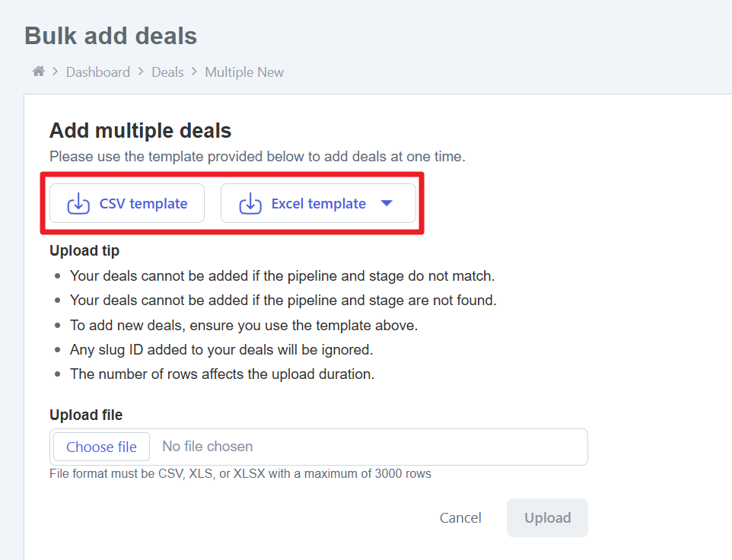Click the Add multiple deals heading
This screenshot has width=732, height=560.
140,131
